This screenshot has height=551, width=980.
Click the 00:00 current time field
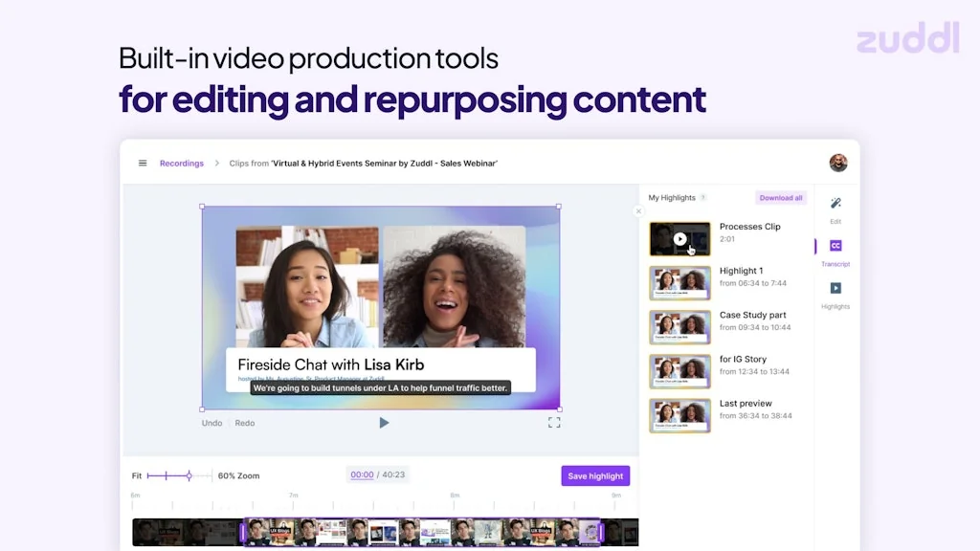362,475
